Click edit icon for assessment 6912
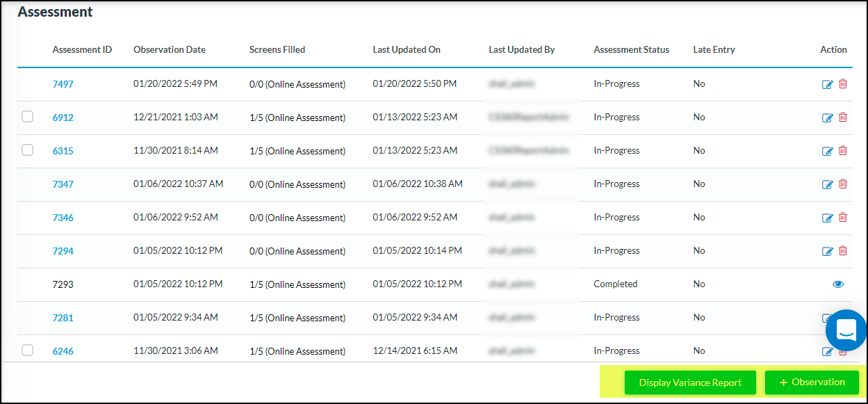 [827, 118]
